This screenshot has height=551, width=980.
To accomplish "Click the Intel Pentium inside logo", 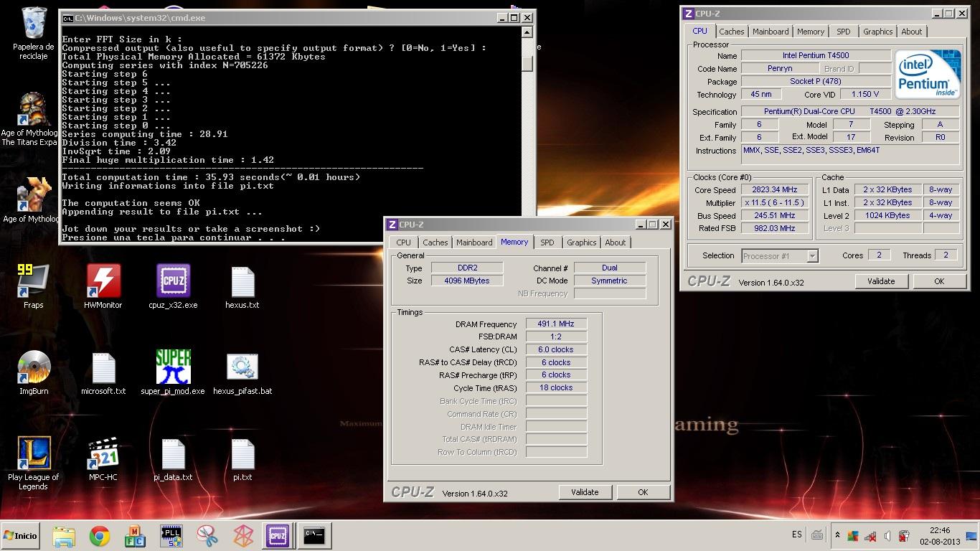I will coord(927,75).
